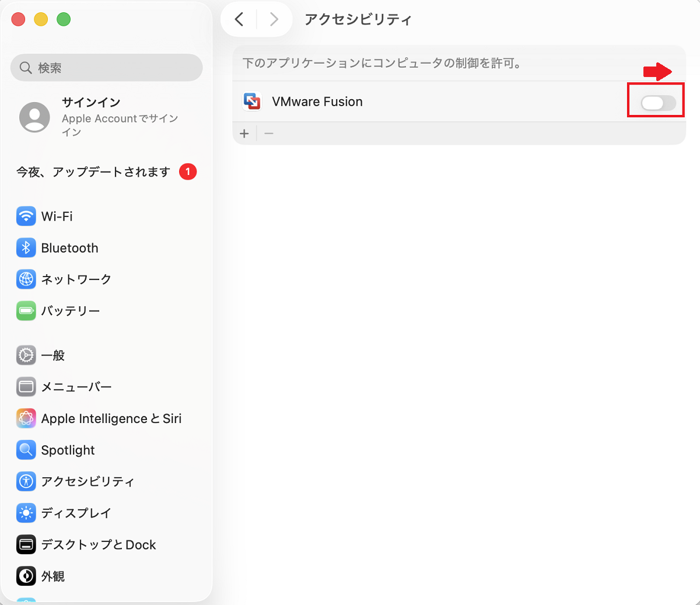700x605 pixels.
Task: Click the アクセシビリティ window title
Action: (358, 19)
